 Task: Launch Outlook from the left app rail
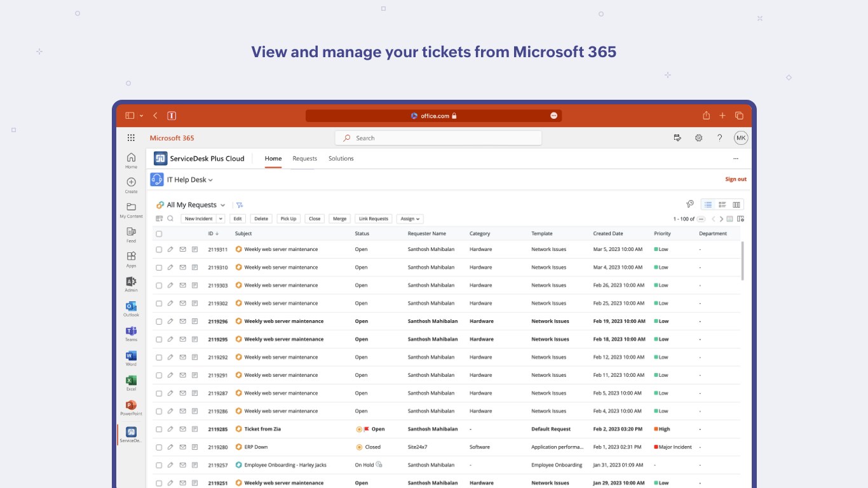click(x=131, y=308)
